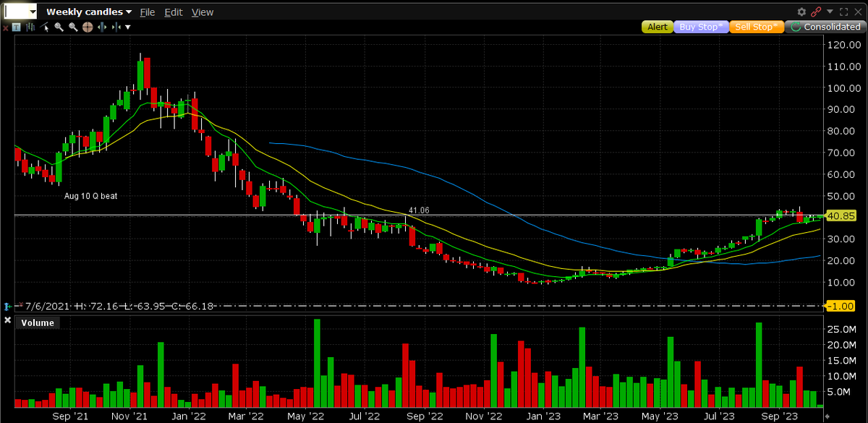Viewport: 868px width, 423px height.
Task: Click the red X remove icon in chart toolbar
Action: pos(6,27)
